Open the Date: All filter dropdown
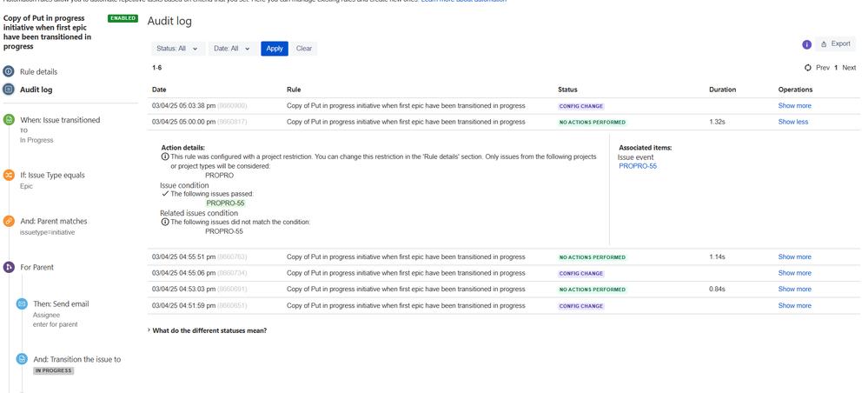Viewport: 868px width, 393px height. click(x=233, y=49)
